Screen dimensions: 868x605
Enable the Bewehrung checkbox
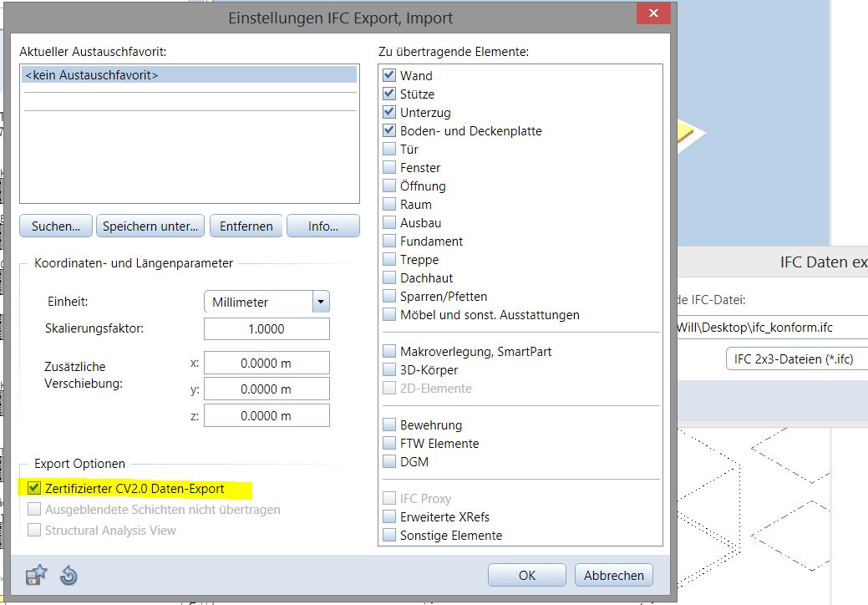pos(389,425)
